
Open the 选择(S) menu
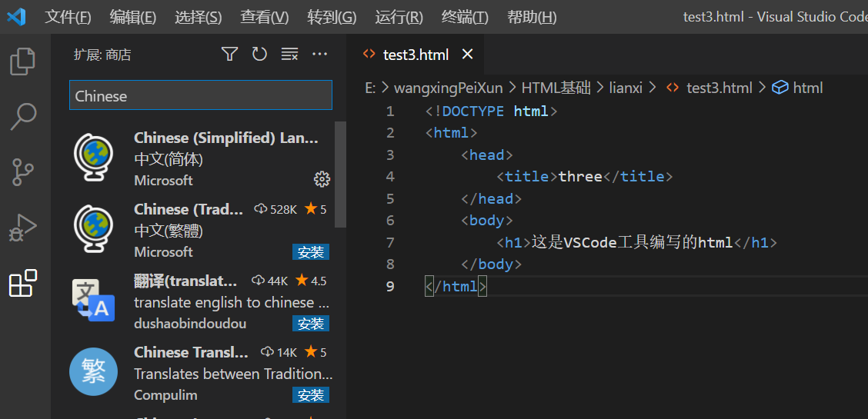point(199,17)
